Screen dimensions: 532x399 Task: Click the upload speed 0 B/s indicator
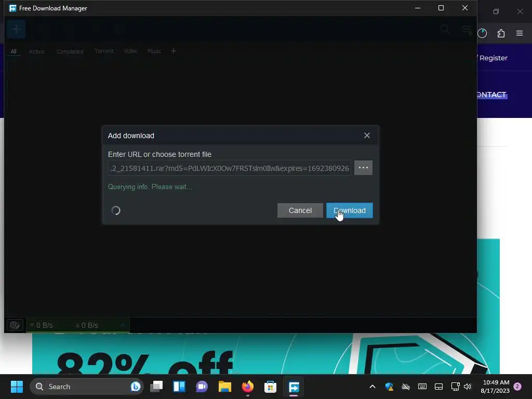[x=87, y=325]
